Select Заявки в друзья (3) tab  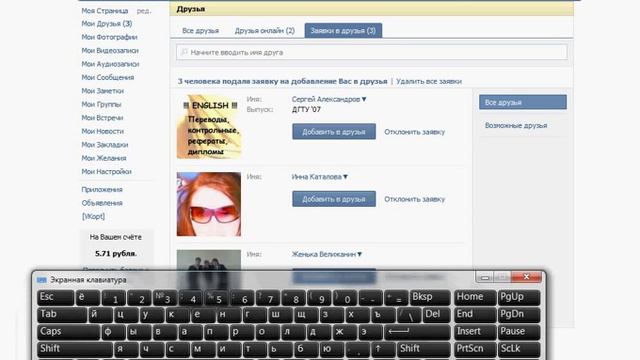click(343, 31)
